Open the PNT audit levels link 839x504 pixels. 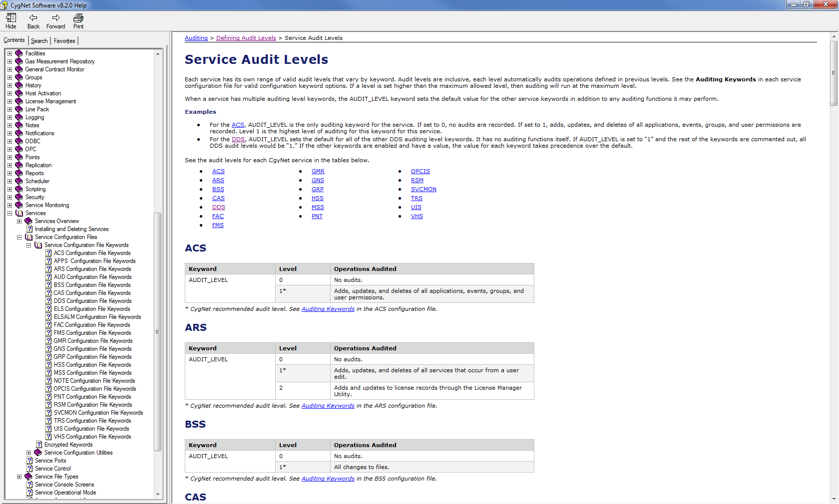(317, 216)
